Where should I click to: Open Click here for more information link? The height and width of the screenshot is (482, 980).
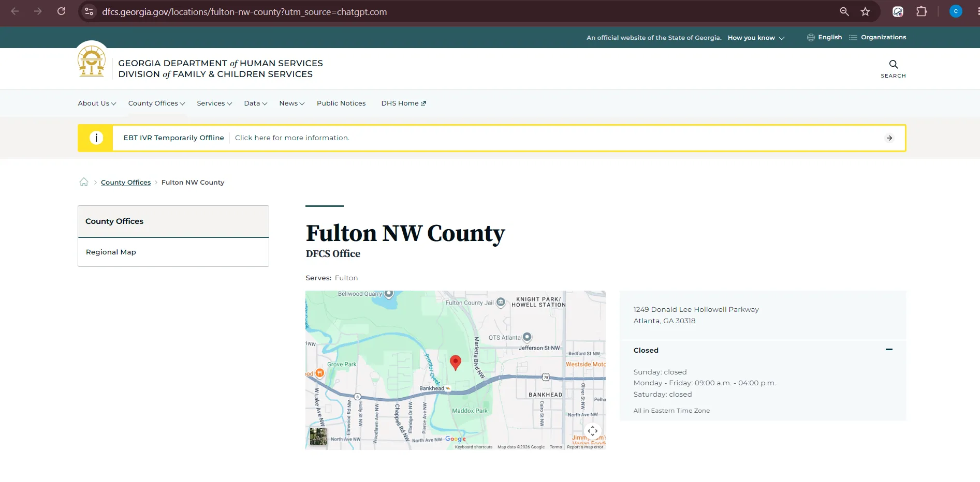(292, 138)
